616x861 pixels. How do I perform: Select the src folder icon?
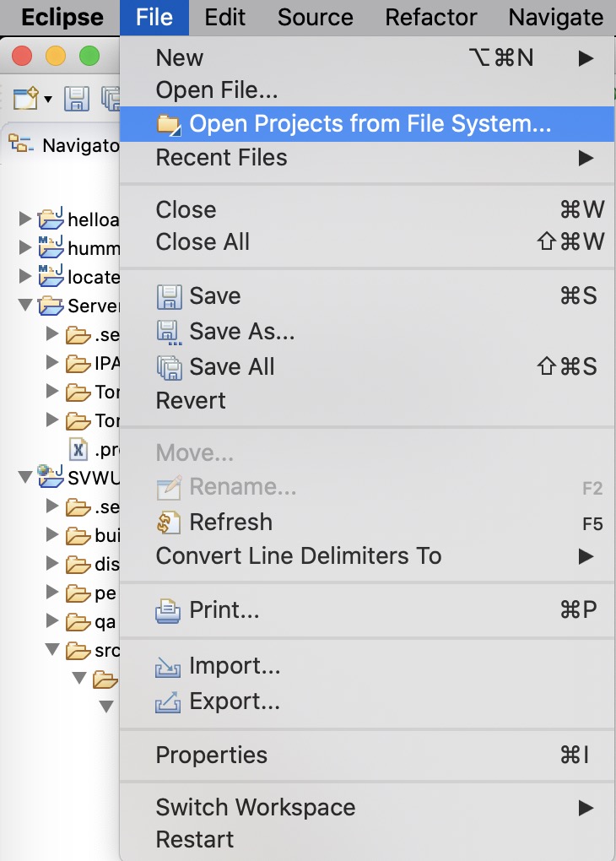pos(78,651)
